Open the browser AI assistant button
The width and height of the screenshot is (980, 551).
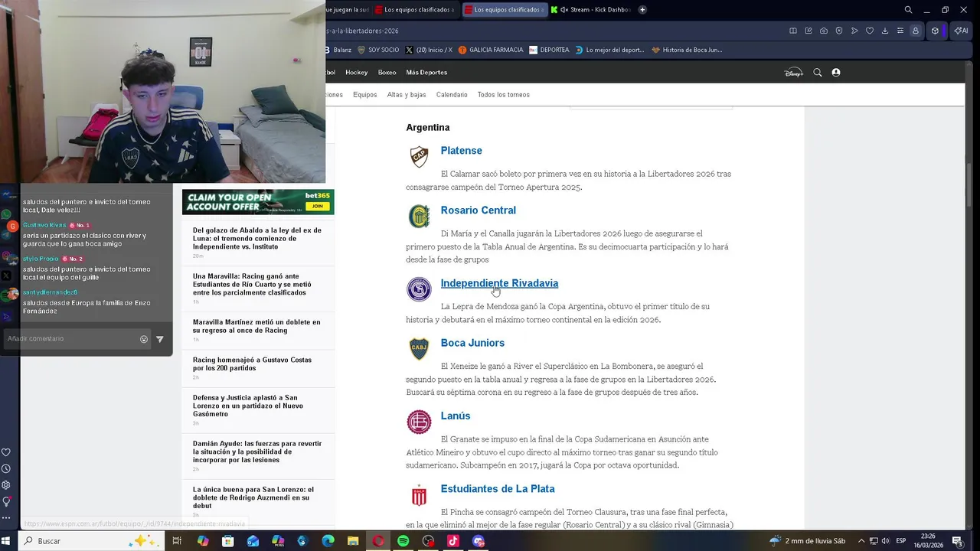961,31
